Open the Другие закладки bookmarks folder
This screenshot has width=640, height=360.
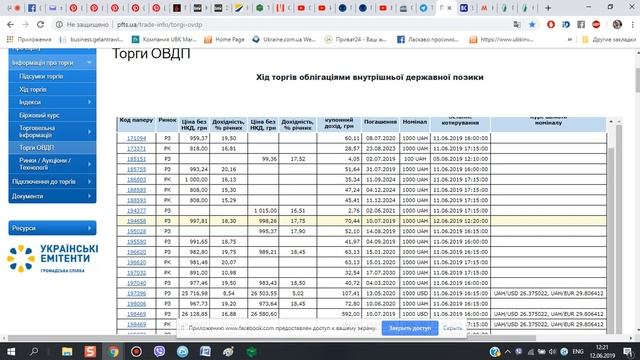point(609,40)
